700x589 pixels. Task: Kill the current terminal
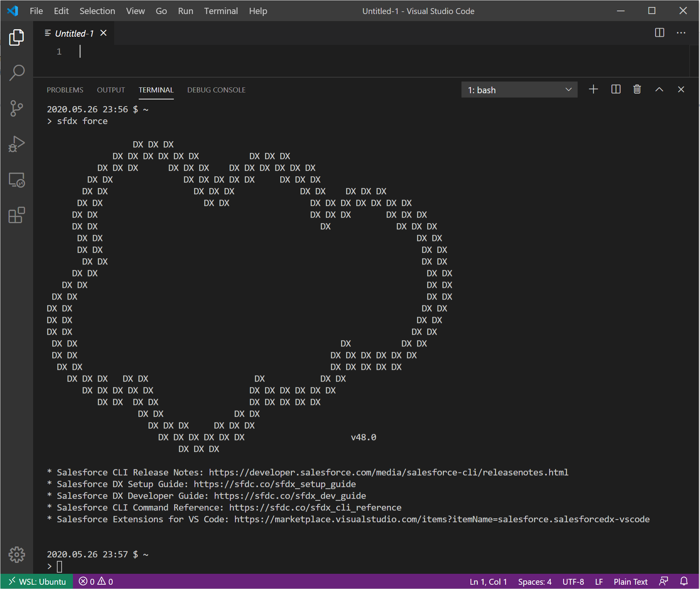(x=637, y=89)
